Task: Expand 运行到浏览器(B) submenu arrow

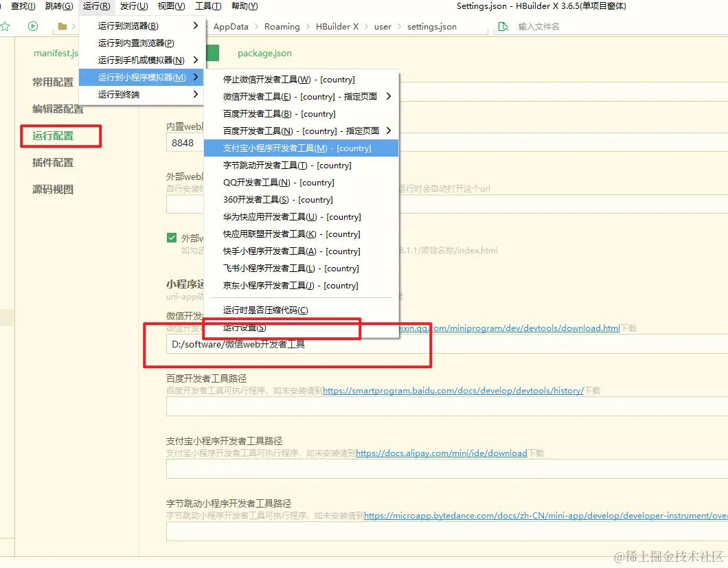Action: 196,25
